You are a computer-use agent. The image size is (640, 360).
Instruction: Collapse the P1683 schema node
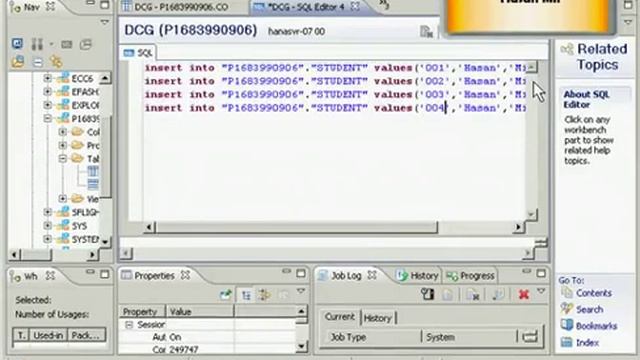[47, 118]
